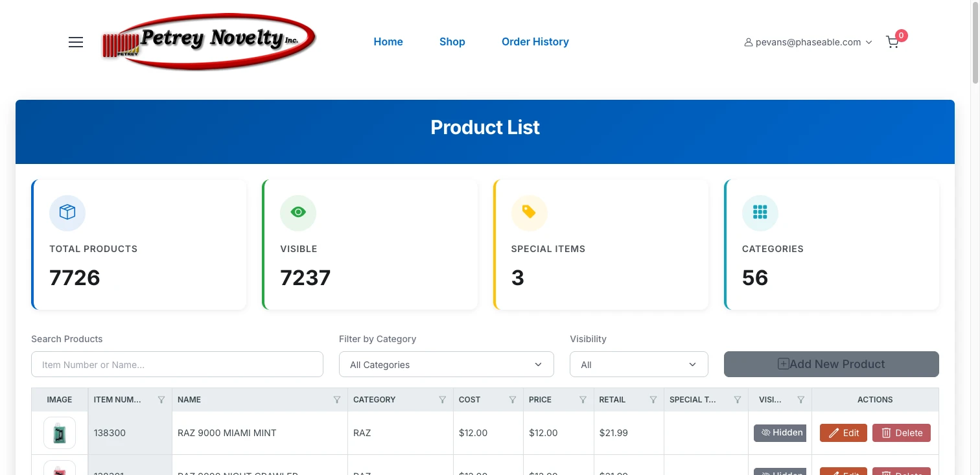Navigate to Order History
The height and width of the screenshot is (475, 980).
(535, 41)
